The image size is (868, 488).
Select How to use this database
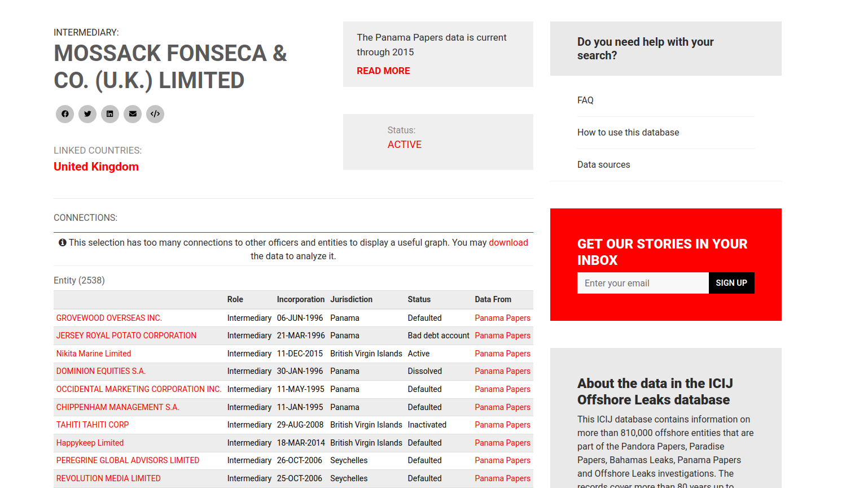[628, 132]
